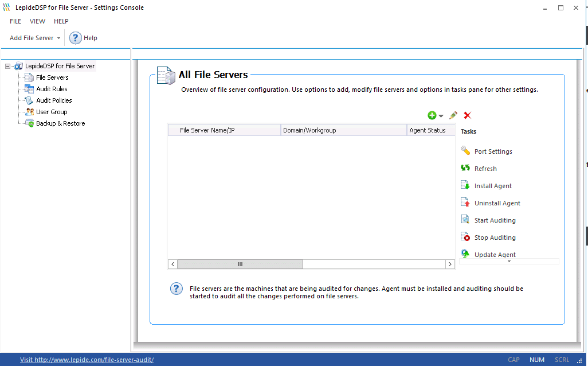Click the Uninstall Agent icon

coord(465,202)
